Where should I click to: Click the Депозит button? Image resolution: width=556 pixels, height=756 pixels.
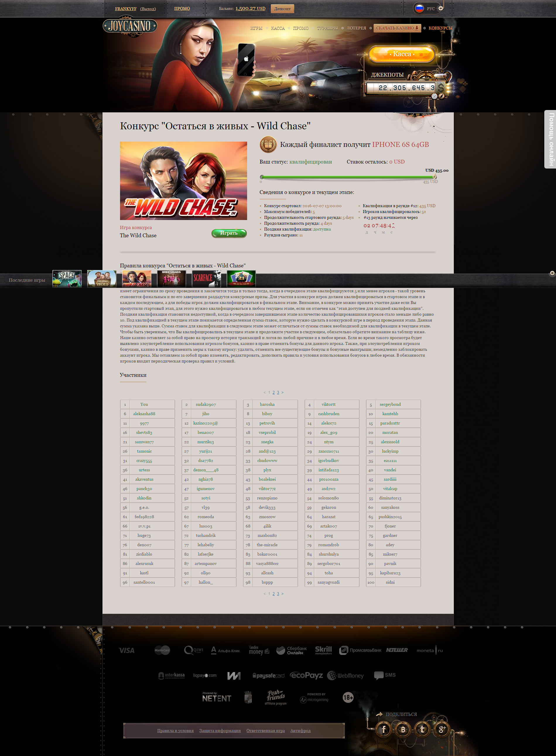point(282,9)
